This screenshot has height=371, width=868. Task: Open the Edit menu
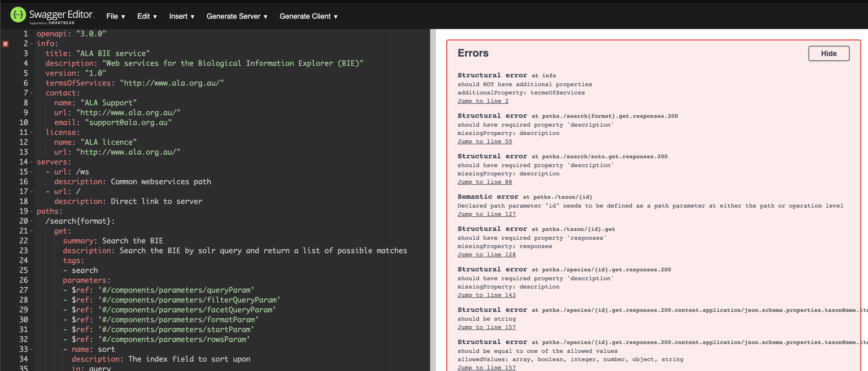(147, 16)
